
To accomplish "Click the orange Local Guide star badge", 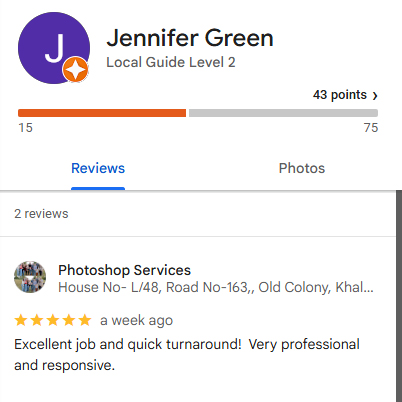I will tap(75, 69).
